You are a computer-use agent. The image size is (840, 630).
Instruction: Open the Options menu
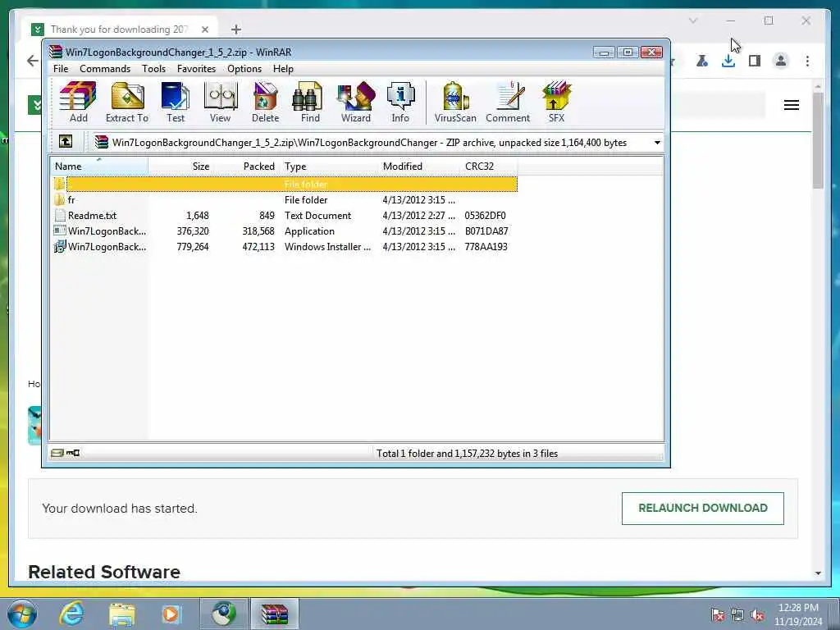[244, 69]
